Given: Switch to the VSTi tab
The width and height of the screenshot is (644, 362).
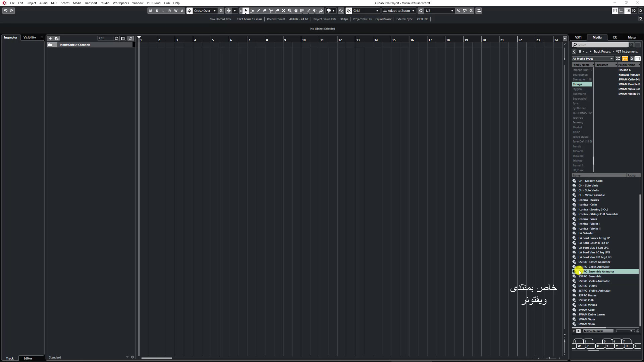Looking at the screenshot, I should [x=578, y=38].
